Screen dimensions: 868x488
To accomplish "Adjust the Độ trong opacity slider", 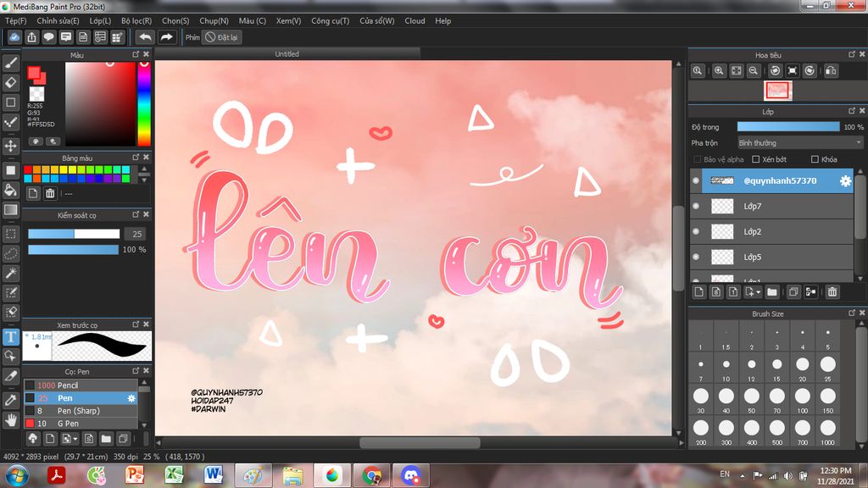I will [x=788, y=127].
